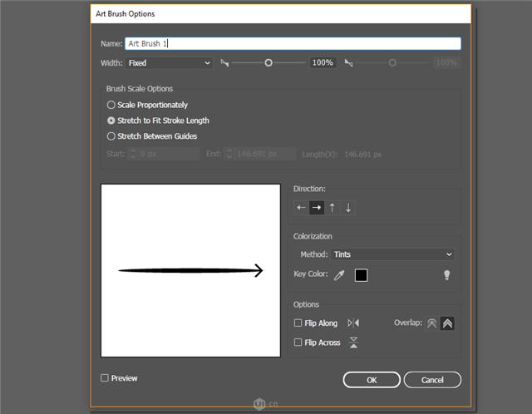Click the black Key Color swatch
Image resolution: width=532 pixels, height=414 pixels.
[x=361, y=275]
